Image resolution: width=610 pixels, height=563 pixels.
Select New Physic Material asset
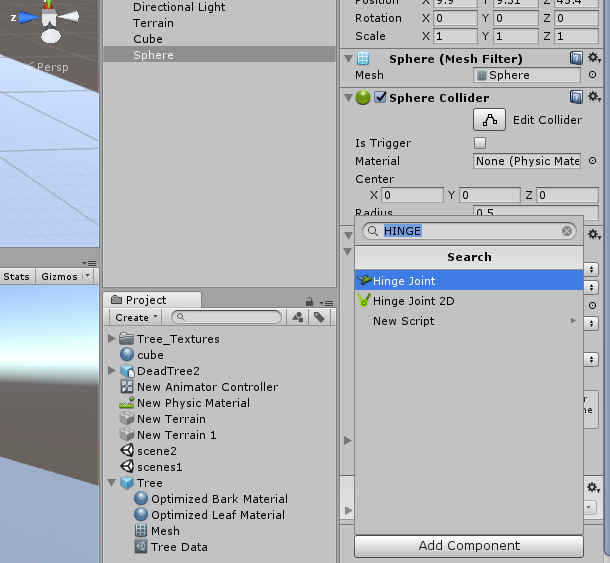coord(185,403)
